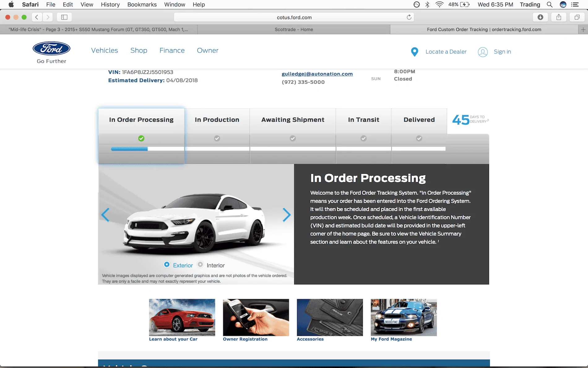588x368 pixels.
Task: Click the Share icon in toolbar
Action: [x=559, y=17]
